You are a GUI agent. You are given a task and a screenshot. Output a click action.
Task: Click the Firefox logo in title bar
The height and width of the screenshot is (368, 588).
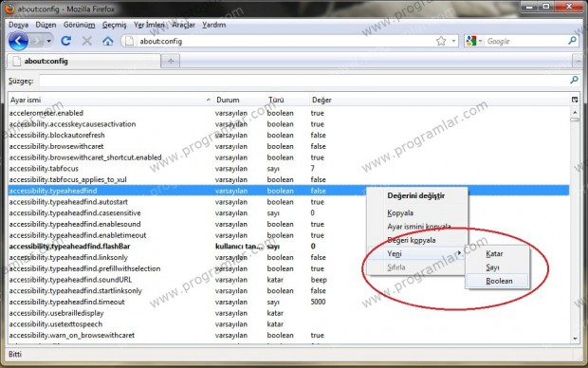pos(10,9)
